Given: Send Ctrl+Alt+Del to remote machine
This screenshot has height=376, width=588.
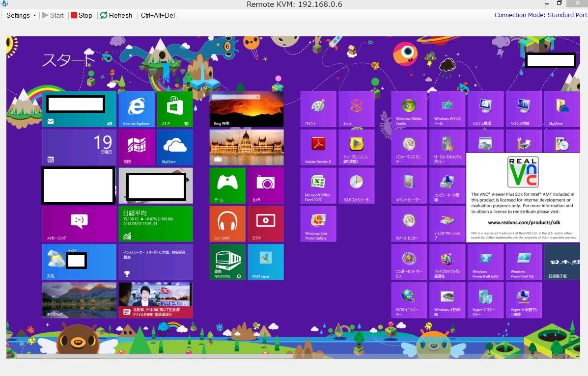Looking at the screenshot, I should [x=158, y=15].
